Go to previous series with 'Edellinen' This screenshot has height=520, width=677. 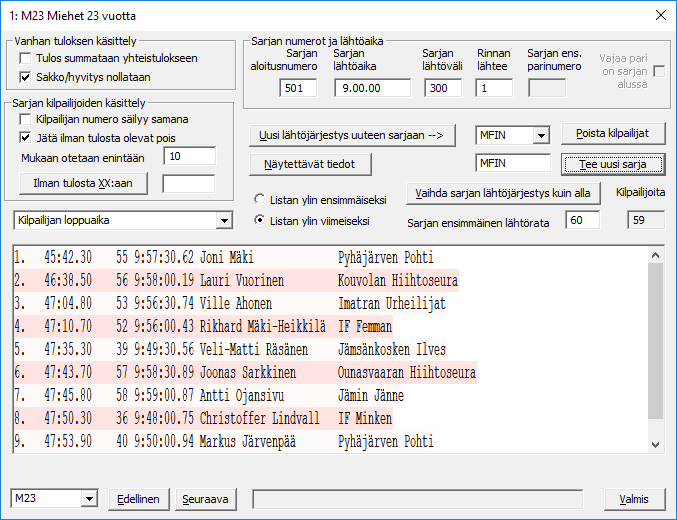pos(139,498)
